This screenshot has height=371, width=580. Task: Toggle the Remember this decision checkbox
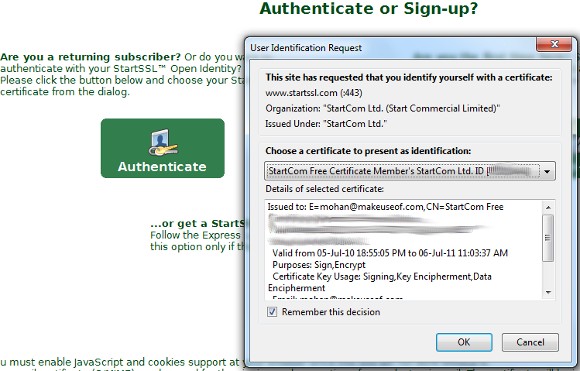272,312
